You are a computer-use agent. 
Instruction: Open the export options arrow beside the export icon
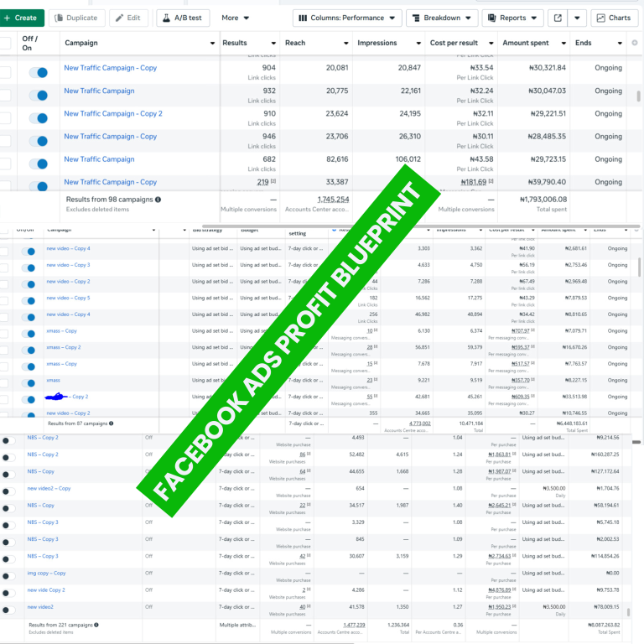(x=577, y=18)
